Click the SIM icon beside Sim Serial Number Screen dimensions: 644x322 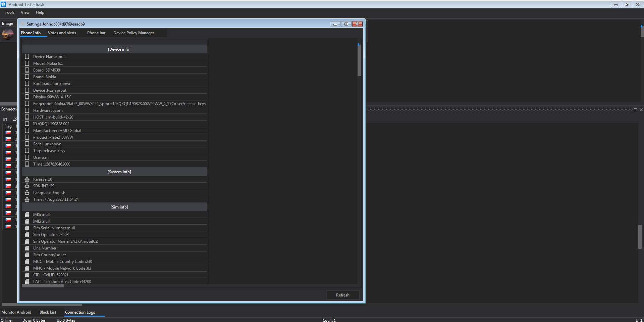click(x=27, y=228)
